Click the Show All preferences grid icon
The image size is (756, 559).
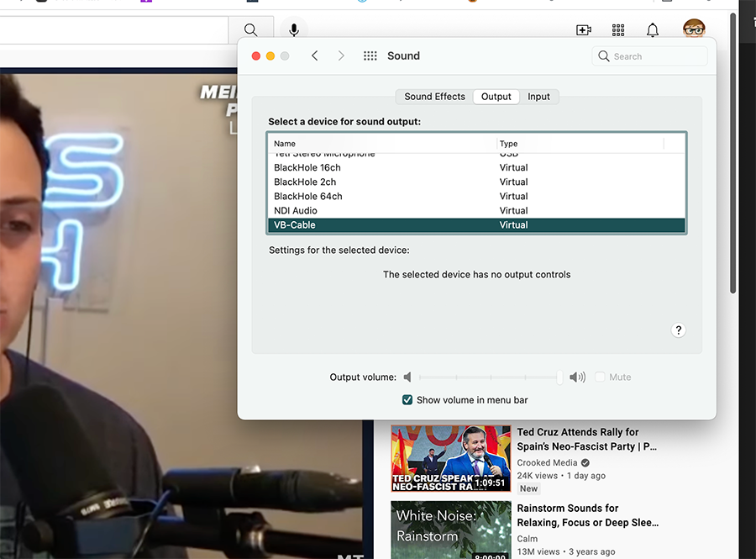click(x=370, y=55)
